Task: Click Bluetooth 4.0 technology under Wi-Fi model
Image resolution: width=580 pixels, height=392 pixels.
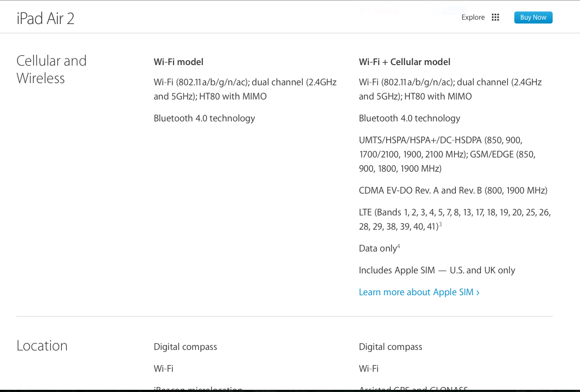Action: point(205,118)
